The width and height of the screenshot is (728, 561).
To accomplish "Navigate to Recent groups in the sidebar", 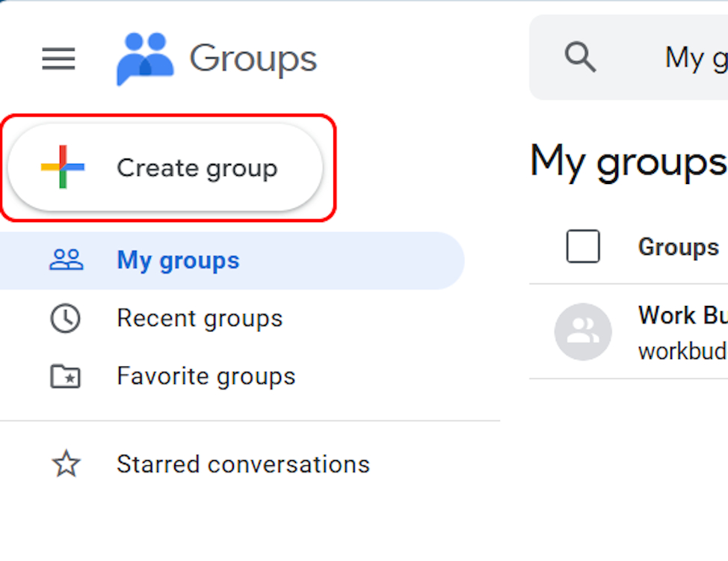I will point(200,318).
